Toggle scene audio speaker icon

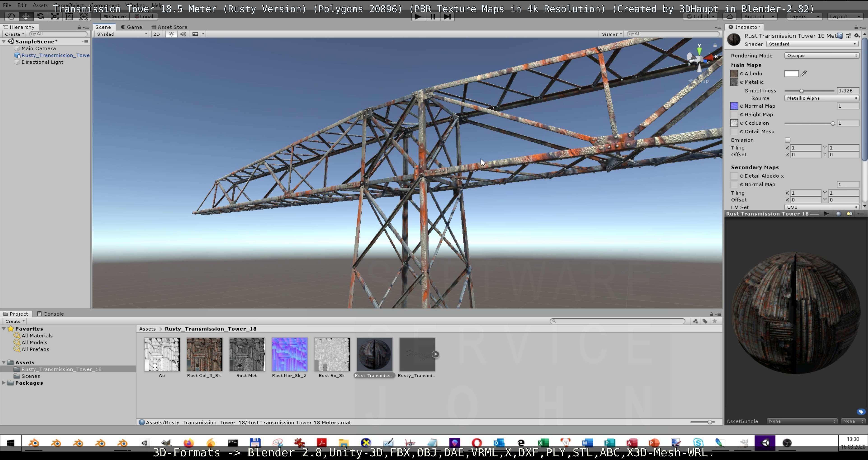[183, 34]
